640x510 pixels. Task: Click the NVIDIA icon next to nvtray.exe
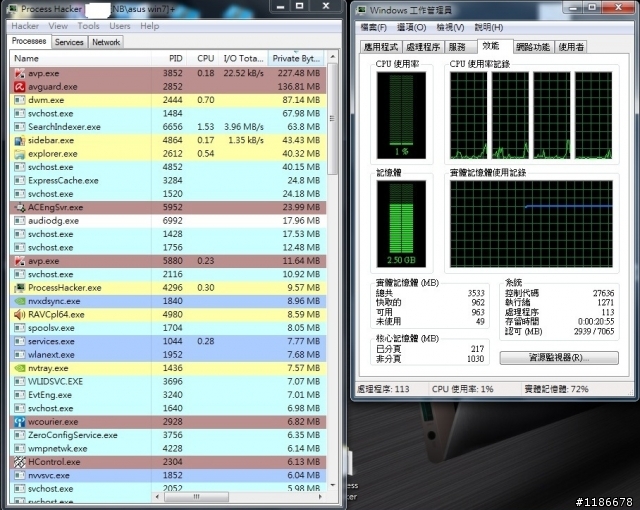[x=20, y=368]
